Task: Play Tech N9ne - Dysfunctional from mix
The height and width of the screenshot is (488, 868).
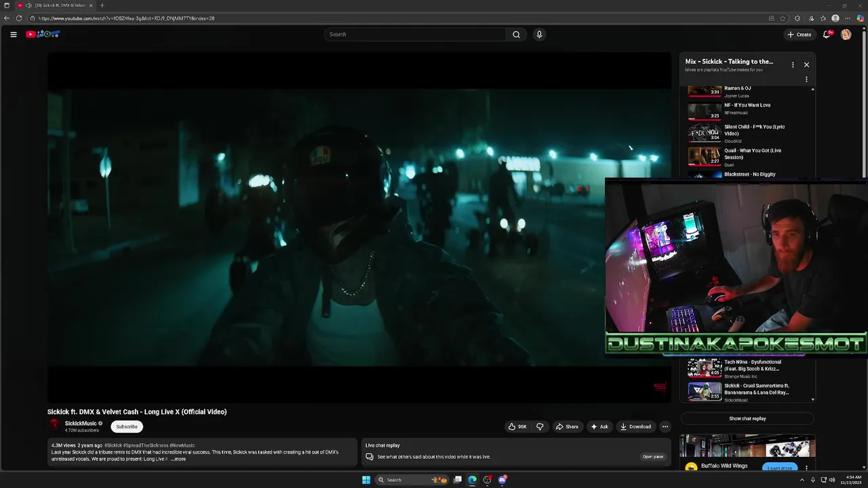Action: point(747,368)
